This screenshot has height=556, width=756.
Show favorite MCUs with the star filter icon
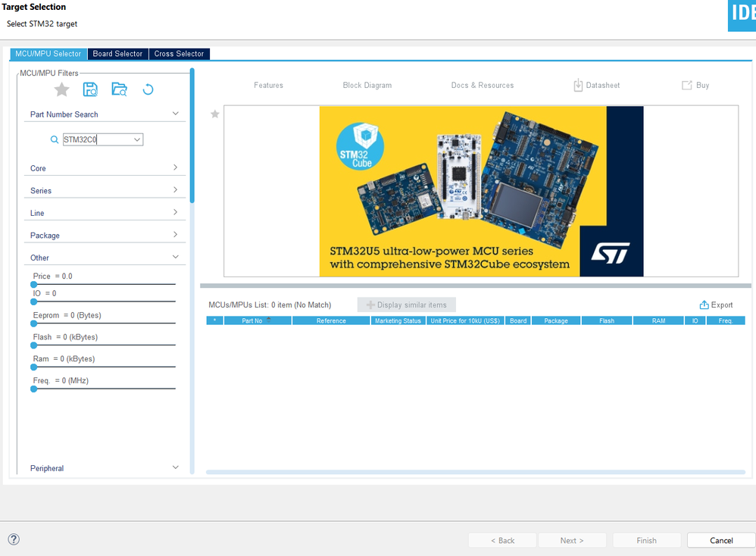[x=61, y=89]
